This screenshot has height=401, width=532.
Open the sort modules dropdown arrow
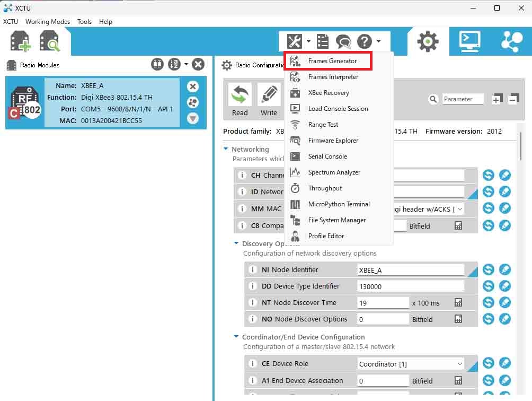(x=186, y=64)
